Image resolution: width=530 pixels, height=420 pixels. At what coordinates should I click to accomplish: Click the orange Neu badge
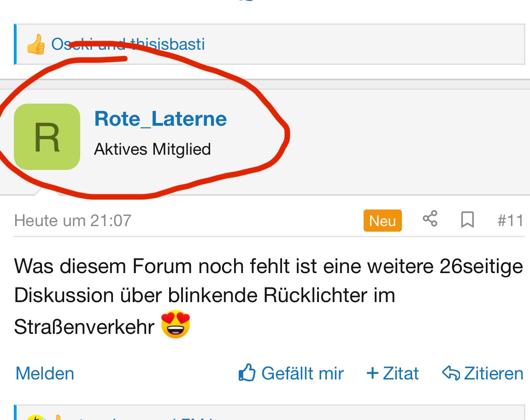(383, 221)
